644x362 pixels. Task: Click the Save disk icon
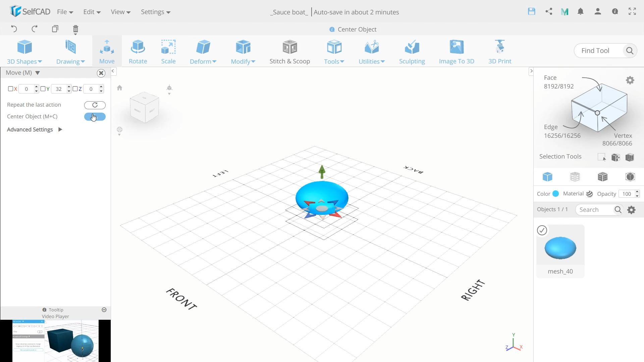click(532, 11)
